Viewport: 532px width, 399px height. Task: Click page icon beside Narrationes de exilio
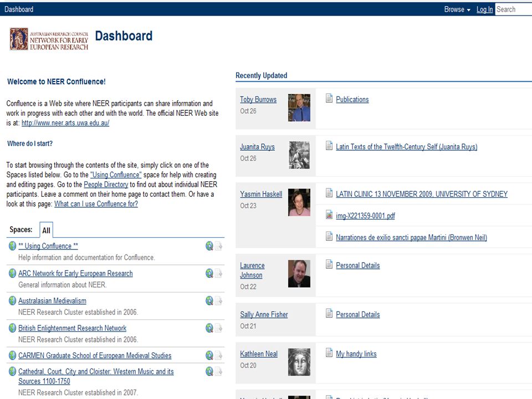point(329,236)
